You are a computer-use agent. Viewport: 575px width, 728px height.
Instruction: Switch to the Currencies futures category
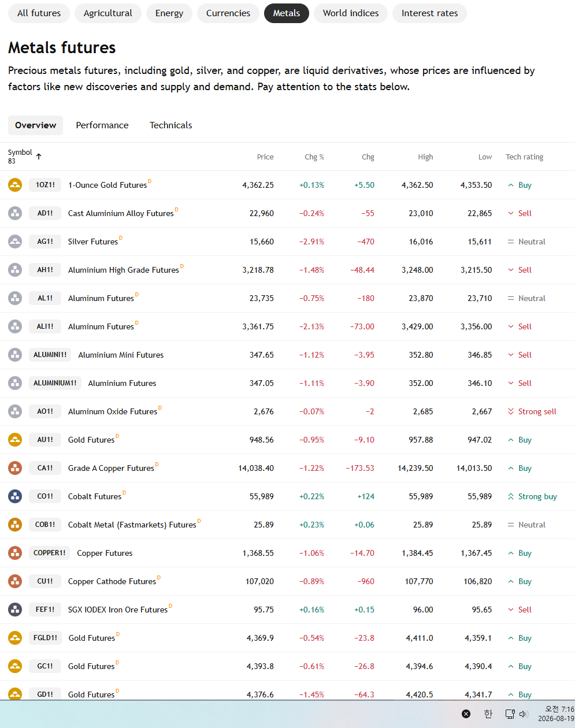point(228,13)
